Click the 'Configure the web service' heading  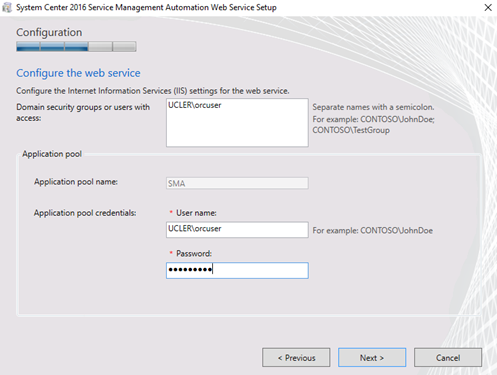click(78, 73)
